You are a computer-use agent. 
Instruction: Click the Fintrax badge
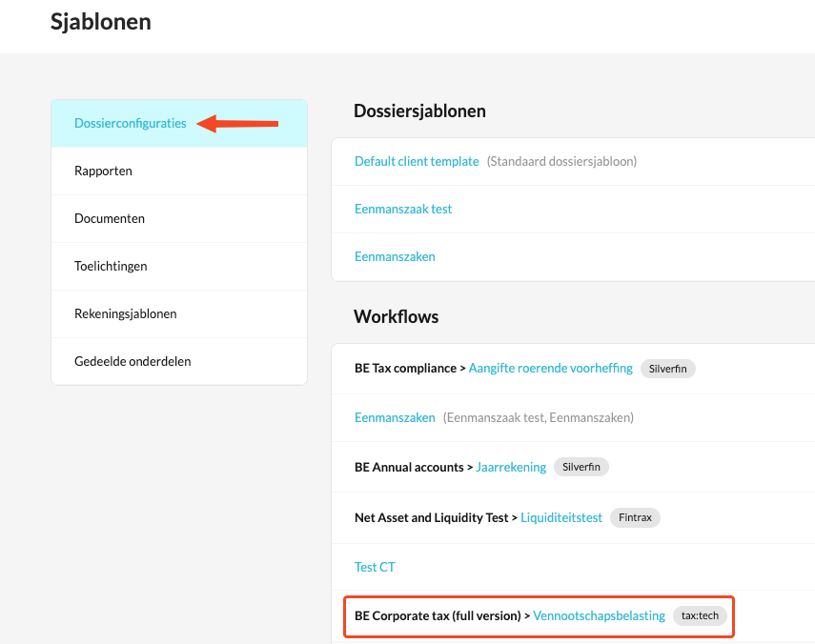(635, 517)
